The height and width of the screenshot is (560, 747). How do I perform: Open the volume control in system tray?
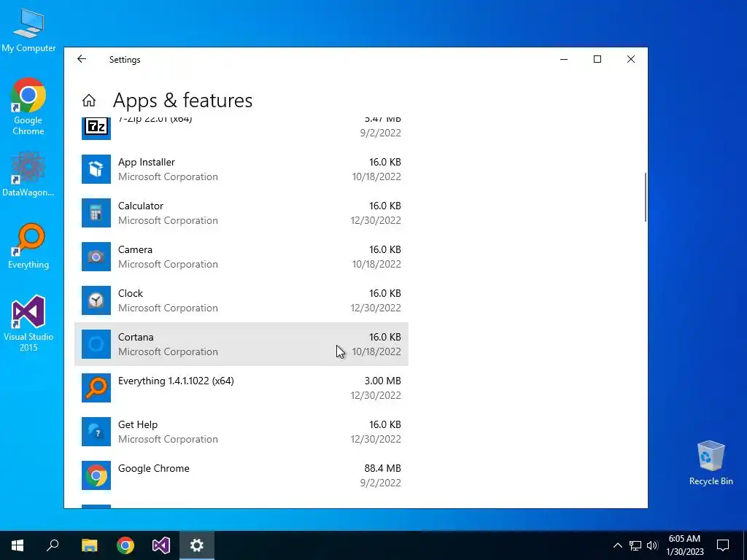pyautogui.click(x=652, y=545)
